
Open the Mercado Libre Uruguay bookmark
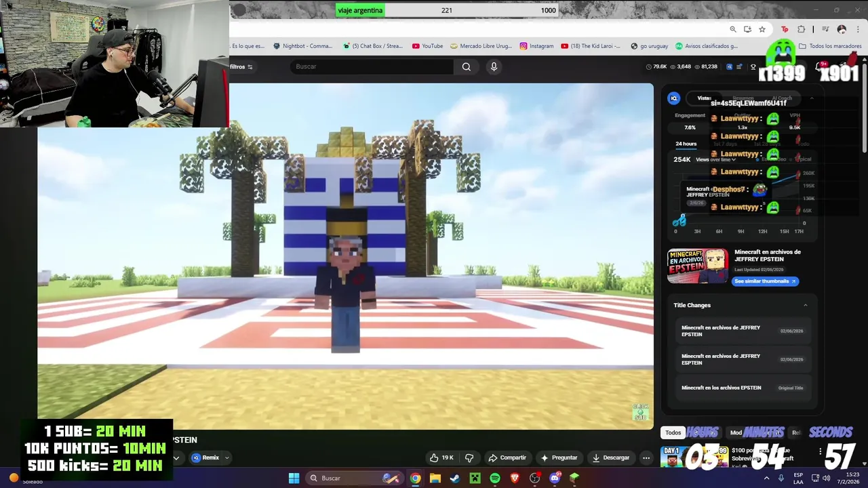click(x=481, y=46)
